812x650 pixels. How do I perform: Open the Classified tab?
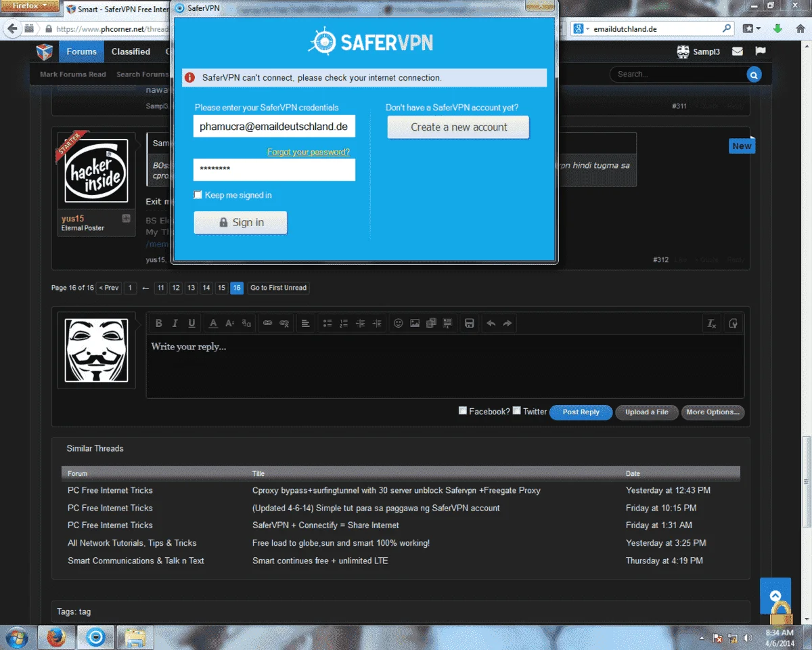click(x=131, y=51)
